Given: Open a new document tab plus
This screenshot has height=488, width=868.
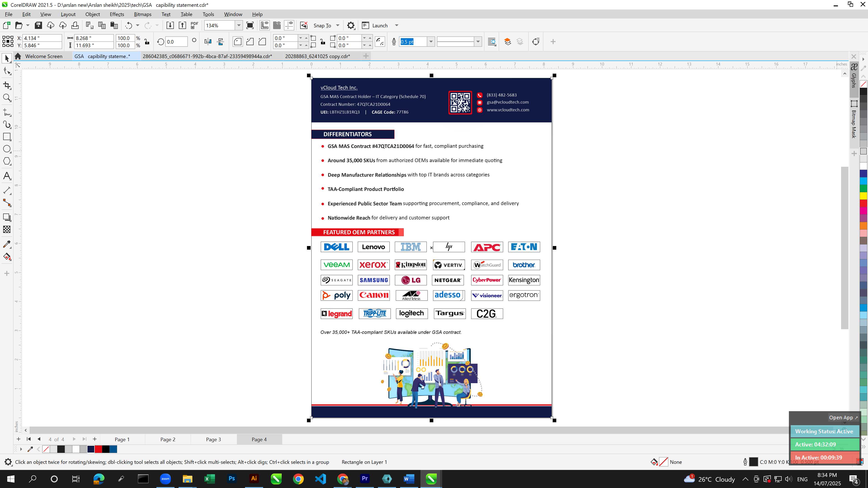Looking at the screenshot, I should (366, 56).
